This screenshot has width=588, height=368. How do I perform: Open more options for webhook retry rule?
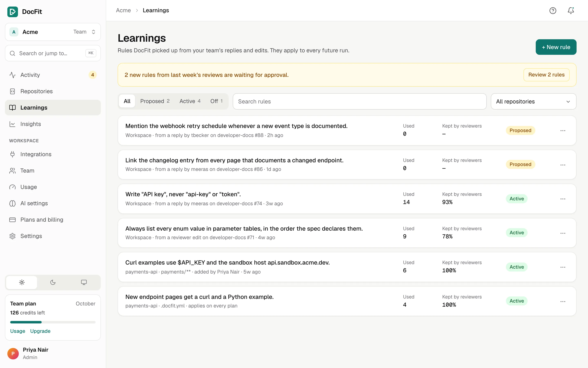(x=563, y=131)
